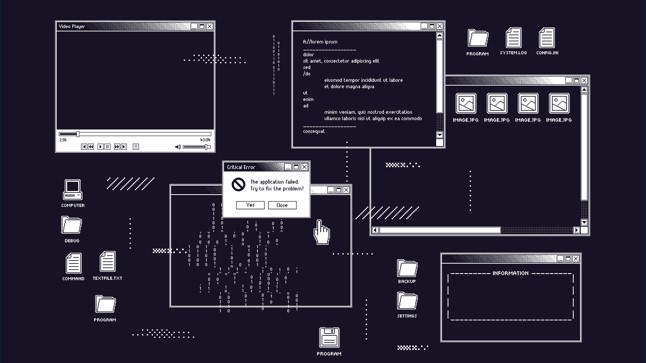Click Close in the Critical Error dialog
Screen dimensions: 646x363
(282, 205)
